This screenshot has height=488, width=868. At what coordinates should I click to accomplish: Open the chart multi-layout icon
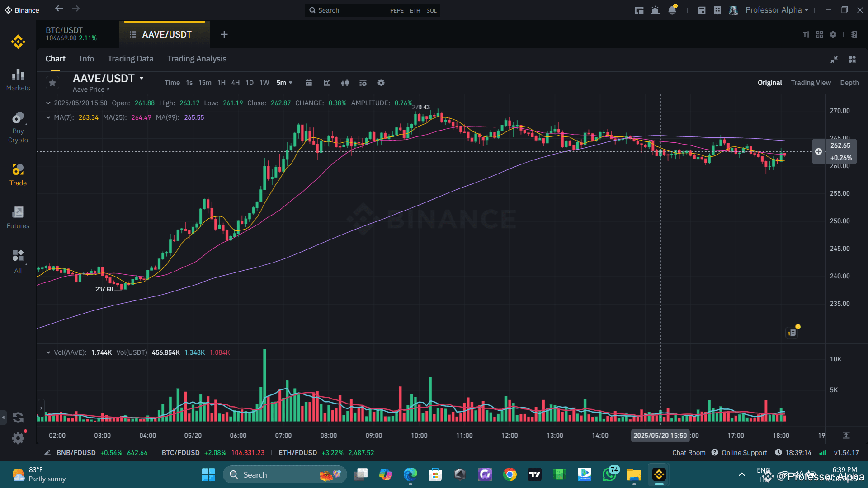852,59
